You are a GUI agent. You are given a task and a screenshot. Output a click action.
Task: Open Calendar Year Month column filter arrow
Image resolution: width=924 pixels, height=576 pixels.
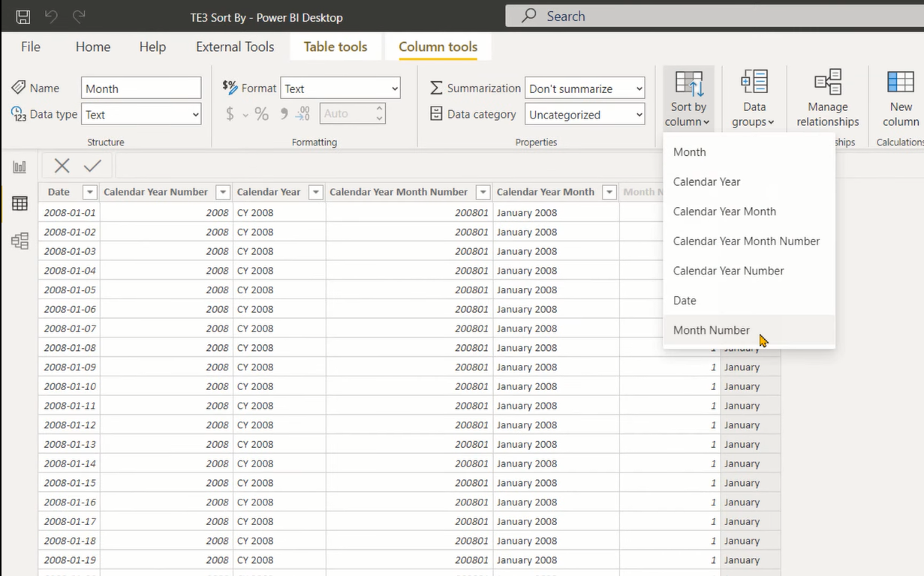609,192
